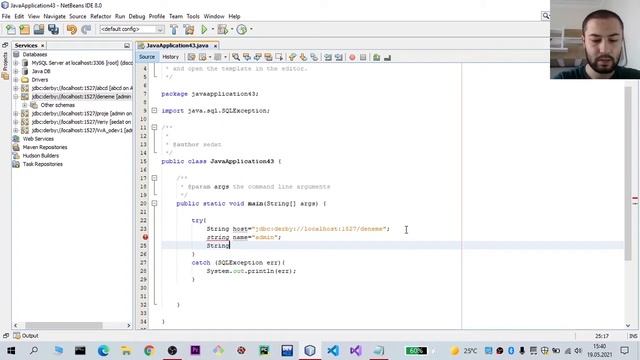640x360 pixels.
Task: Build project with the hammer icon
Action: pos(174,29)
